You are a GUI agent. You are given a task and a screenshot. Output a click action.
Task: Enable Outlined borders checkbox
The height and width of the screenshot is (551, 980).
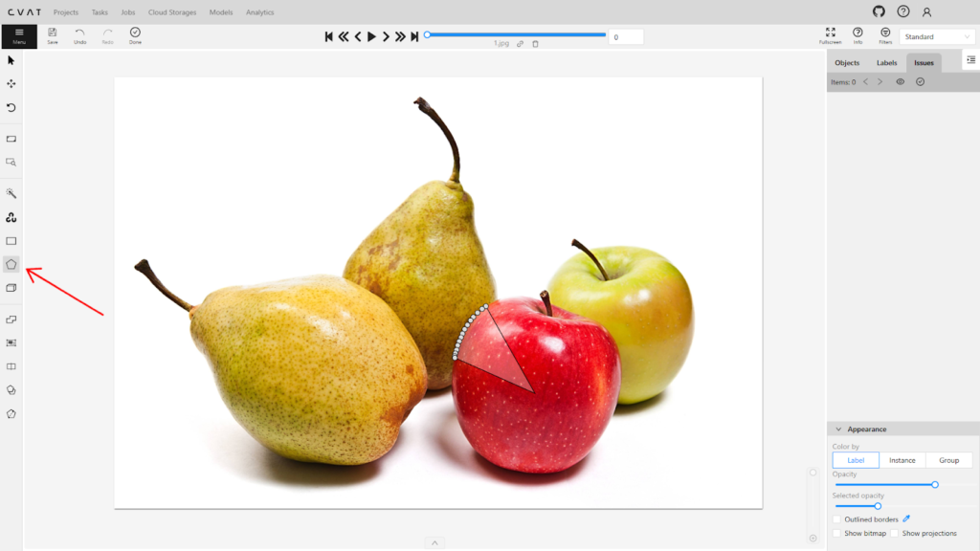pos(836,519)
